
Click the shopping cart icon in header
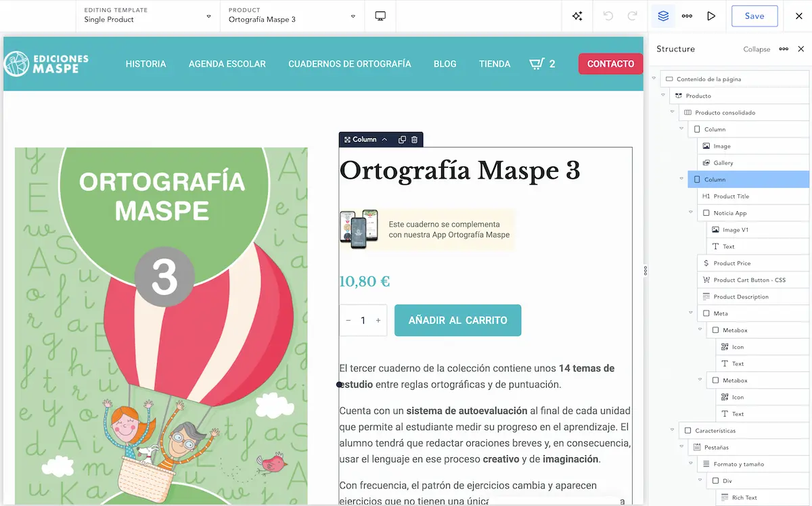[x=537, y=64]
